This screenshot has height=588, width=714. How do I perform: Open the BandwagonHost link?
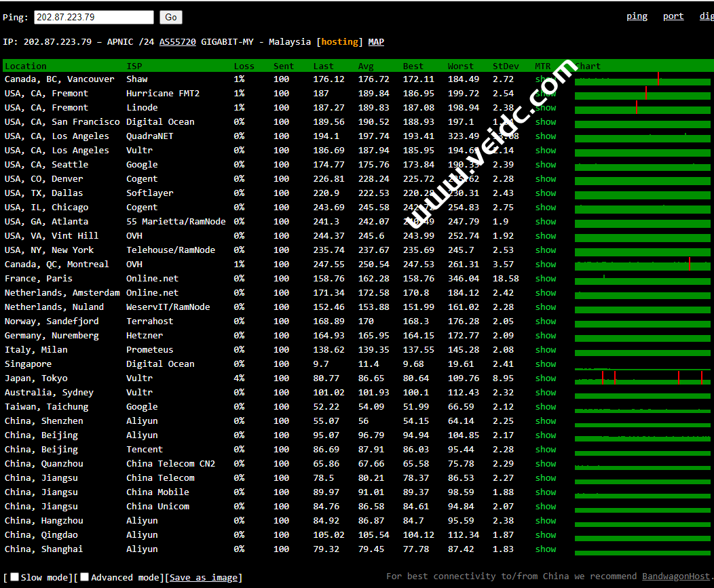click(x=676, y=576)
